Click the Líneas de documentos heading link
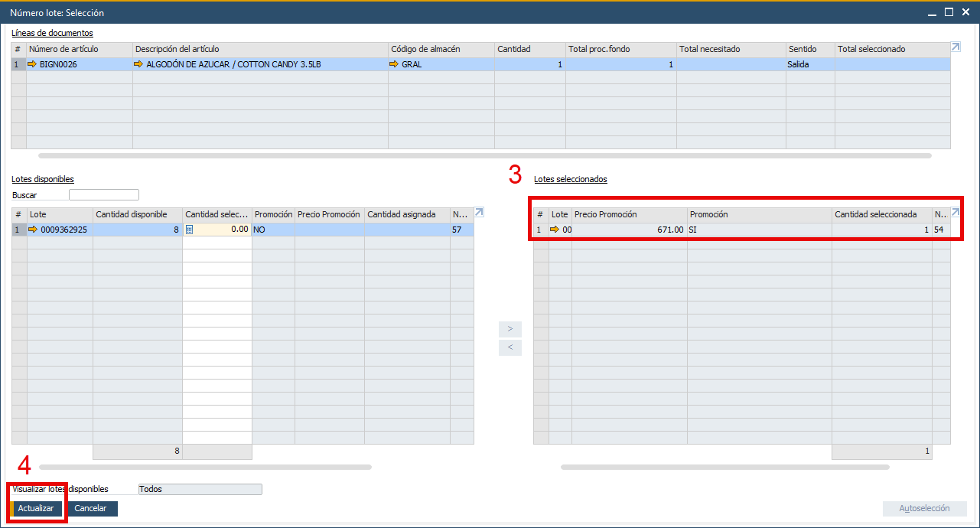The height and width of the screenshot is (528, 980). [x=52, y=33]
